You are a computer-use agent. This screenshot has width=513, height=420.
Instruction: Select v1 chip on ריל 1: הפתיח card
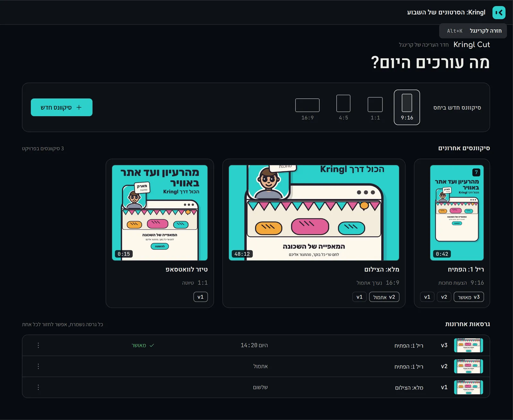point(427,297)
